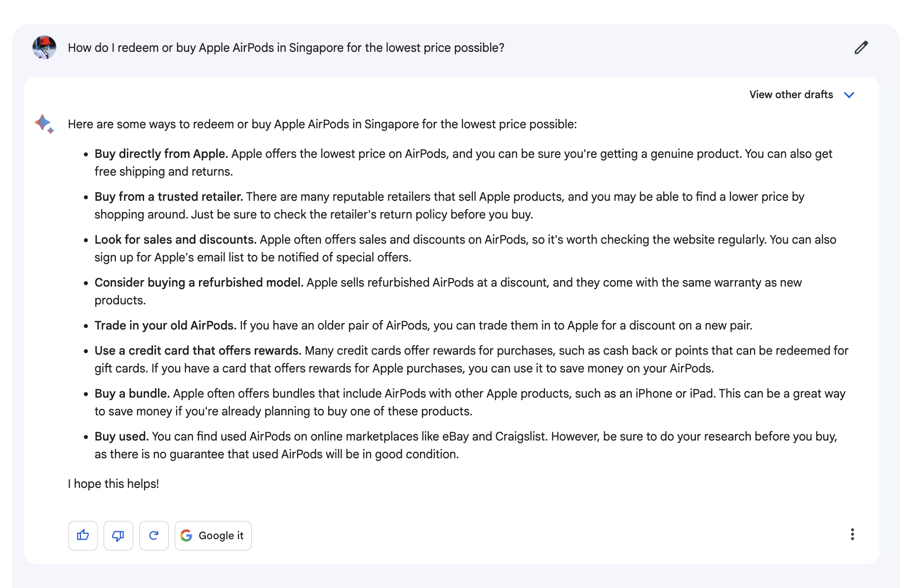Click the user's prompt question text
The height and width of the screenshot is (588, 915).
tap(286, 47)
